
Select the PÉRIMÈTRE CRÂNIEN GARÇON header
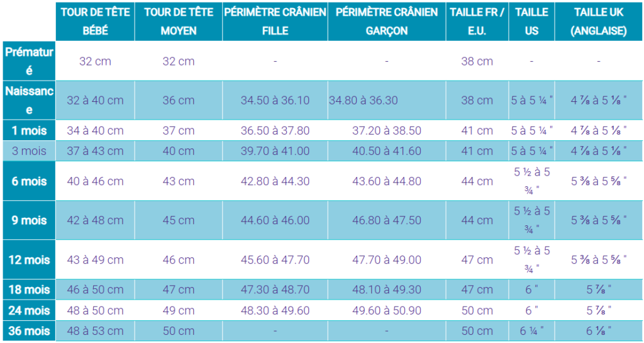coord(387,21)
